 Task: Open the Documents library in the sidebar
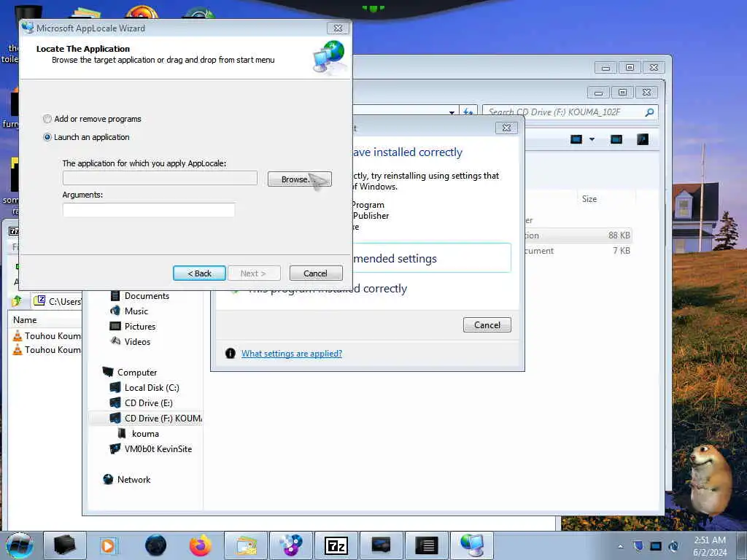pos(147,296)
